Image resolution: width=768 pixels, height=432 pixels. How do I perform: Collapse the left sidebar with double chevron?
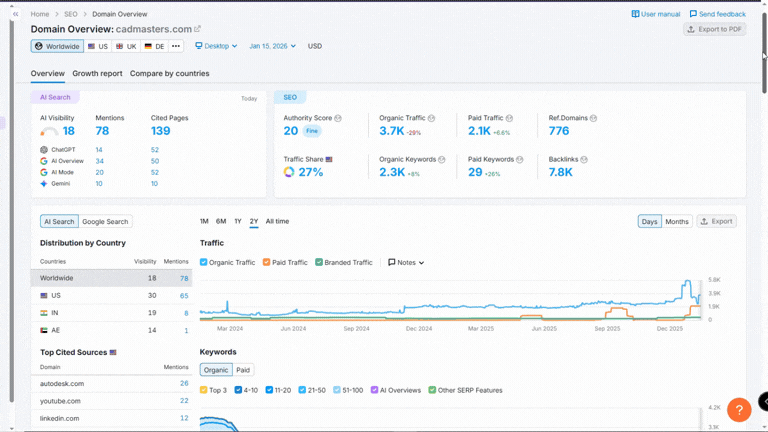[15, 14]
